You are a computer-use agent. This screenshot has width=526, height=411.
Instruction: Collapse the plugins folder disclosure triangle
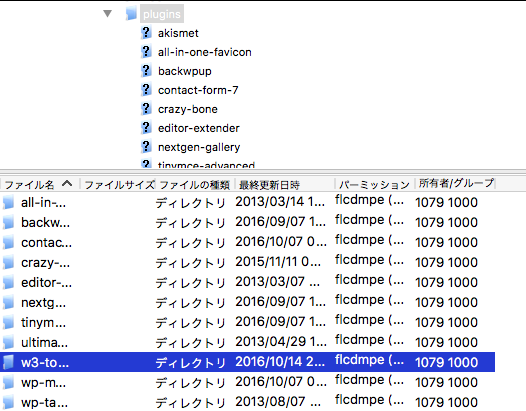pos(107,13)
